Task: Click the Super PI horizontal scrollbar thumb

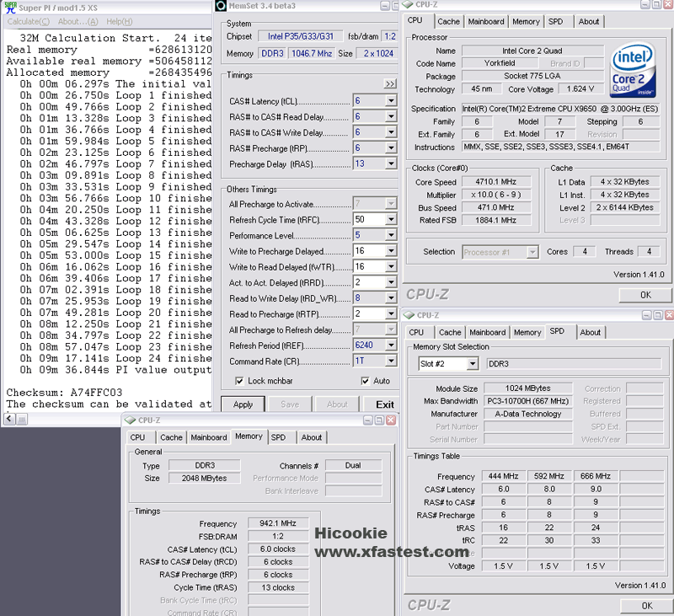Action: (x=23, y=419)
